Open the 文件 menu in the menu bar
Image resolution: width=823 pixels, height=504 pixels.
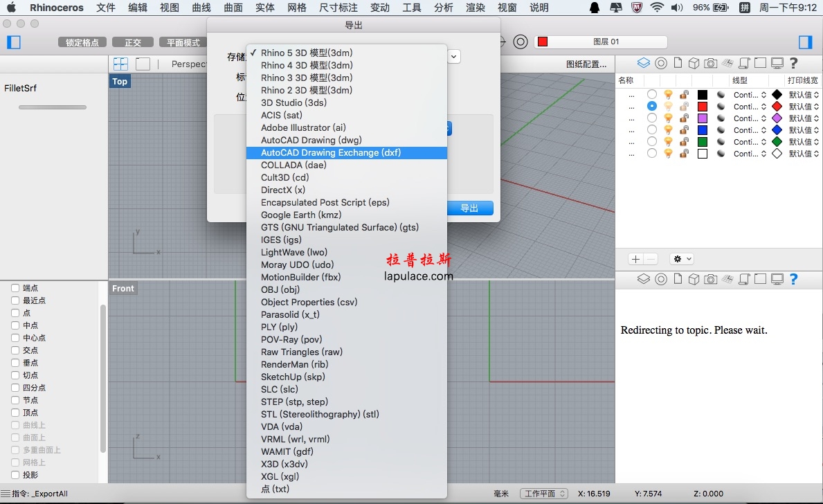coord(106,8)
